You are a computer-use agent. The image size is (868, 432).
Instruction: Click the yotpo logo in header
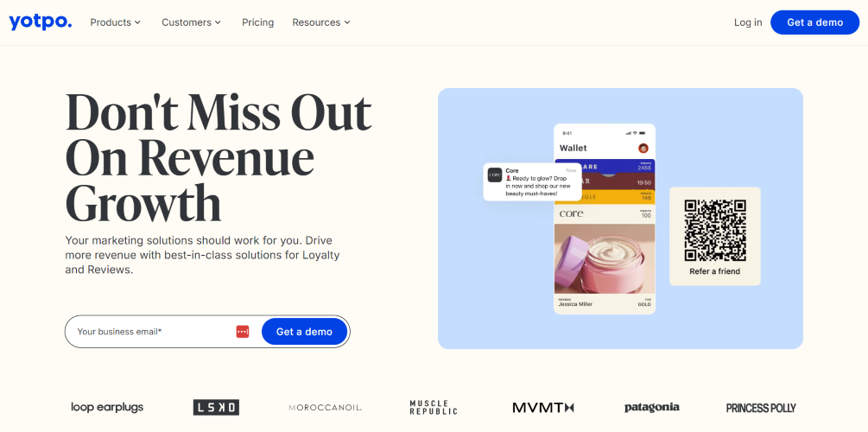40,22
